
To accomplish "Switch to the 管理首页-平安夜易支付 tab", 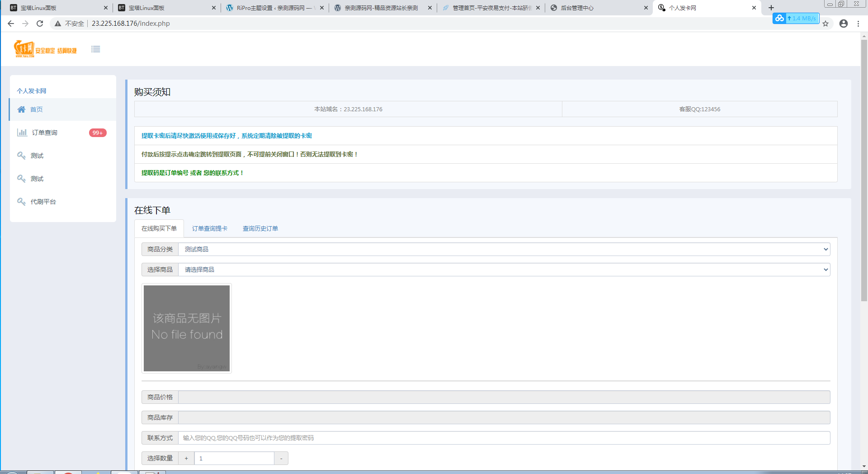I will pyautogui.click(x=491, y=8).
